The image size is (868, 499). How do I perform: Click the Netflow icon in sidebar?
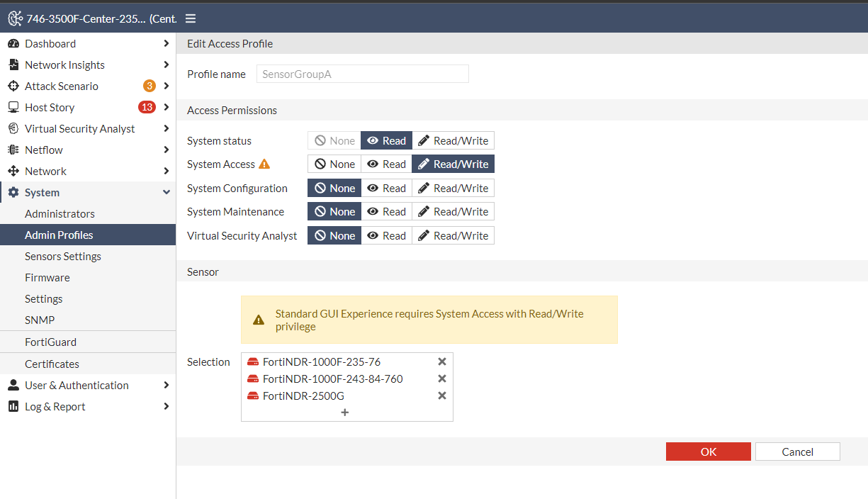pyautogui.click(x=13, y=150)
